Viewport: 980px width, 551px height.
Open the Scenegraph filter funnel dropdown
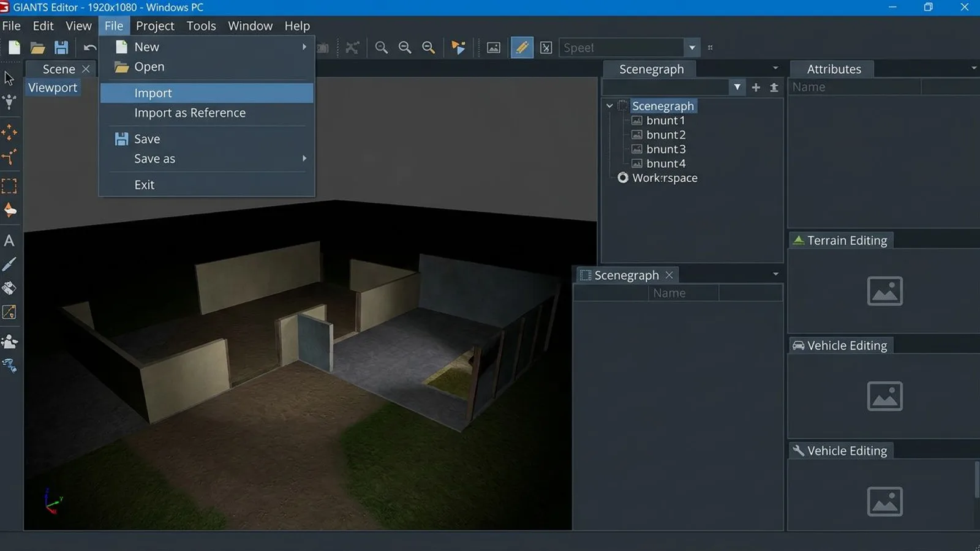tap(737, 88)
